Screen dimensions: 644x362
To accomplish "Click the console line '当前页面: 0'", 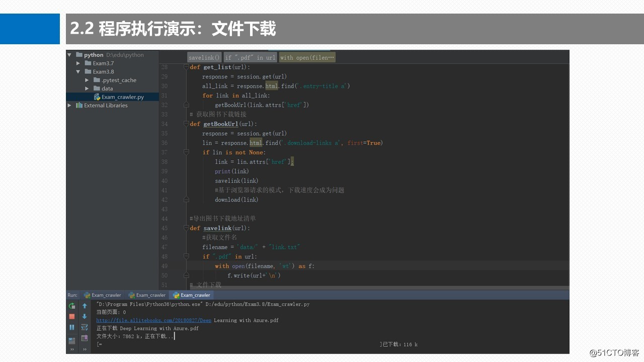I will [x=111, y=312].
